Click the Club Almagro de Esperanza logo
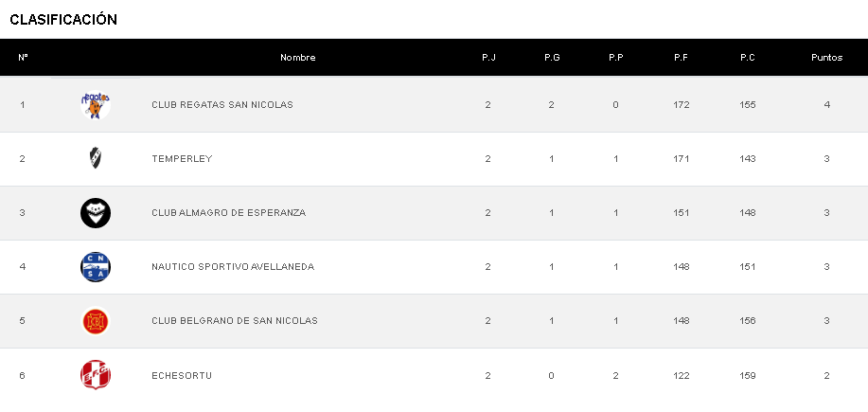The image size is (868, 412). (x=96, y=212)
